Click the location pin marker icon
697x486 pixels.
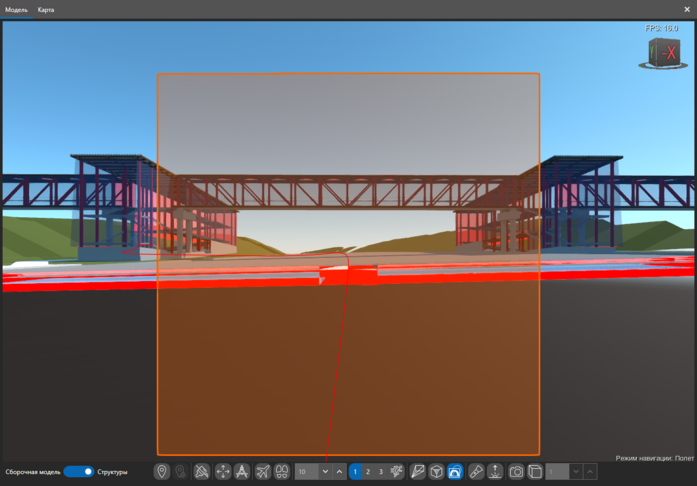pos(162,471)
